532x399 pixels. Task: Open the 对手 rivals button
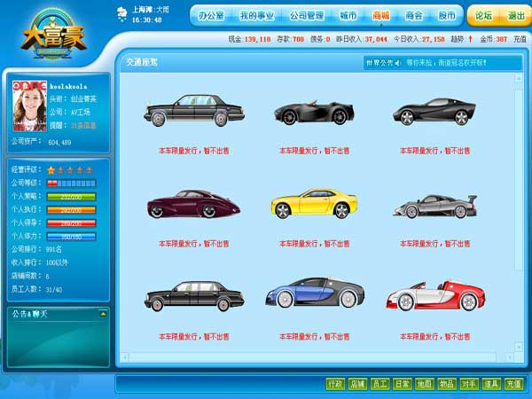click(469, 384)
